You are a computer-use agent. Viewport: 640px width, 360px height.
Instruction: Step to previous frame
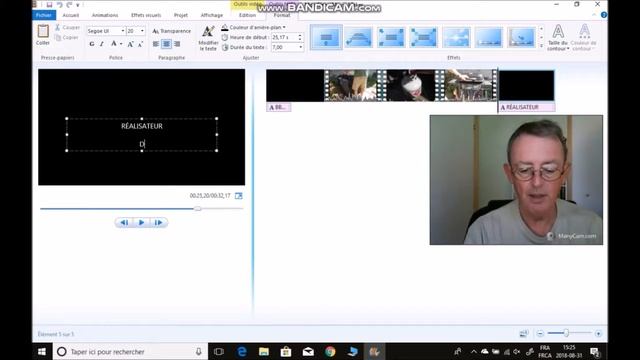coord(124,222)
